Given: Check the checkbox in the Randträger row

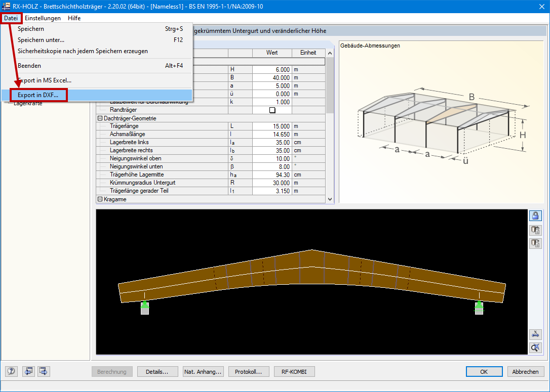Looking at the screenshot, I should click(x=273, y=110).
